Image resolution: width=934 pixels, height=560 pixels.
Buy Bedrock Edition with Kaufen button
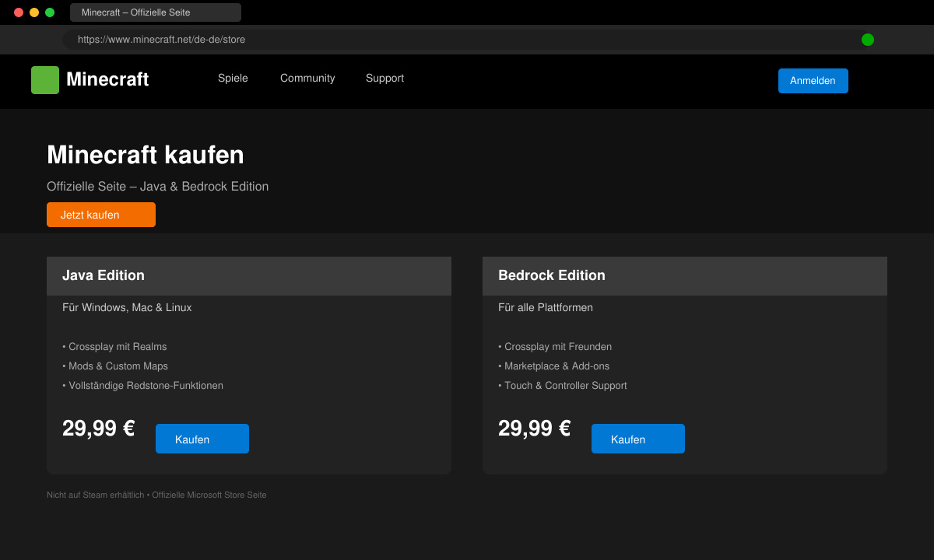tap(638, 439)
